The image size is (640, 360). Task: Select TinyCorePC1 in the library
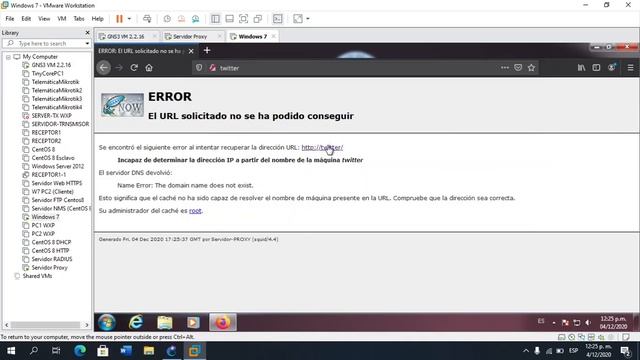tap(47, 73)
